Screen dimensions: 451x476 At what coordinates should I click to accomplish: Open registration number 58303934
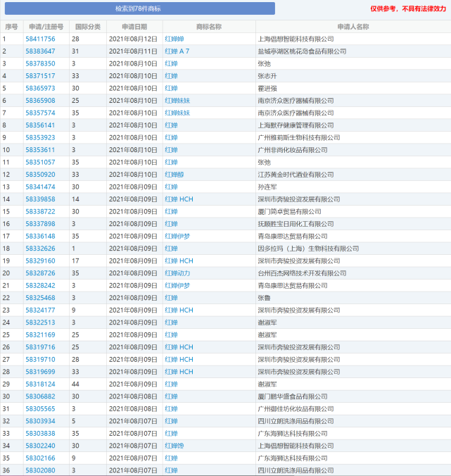[40, 421]
